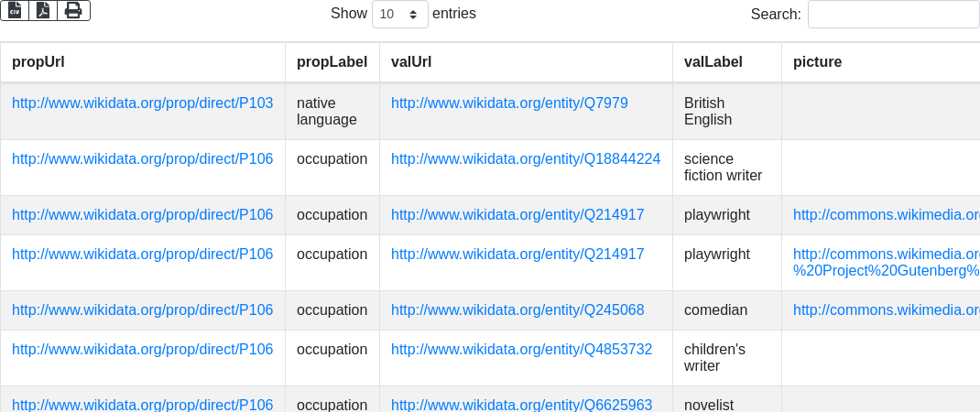The image size is (980, 412).
Task: Sort by propLabel column header
Action: pos(332,62)
